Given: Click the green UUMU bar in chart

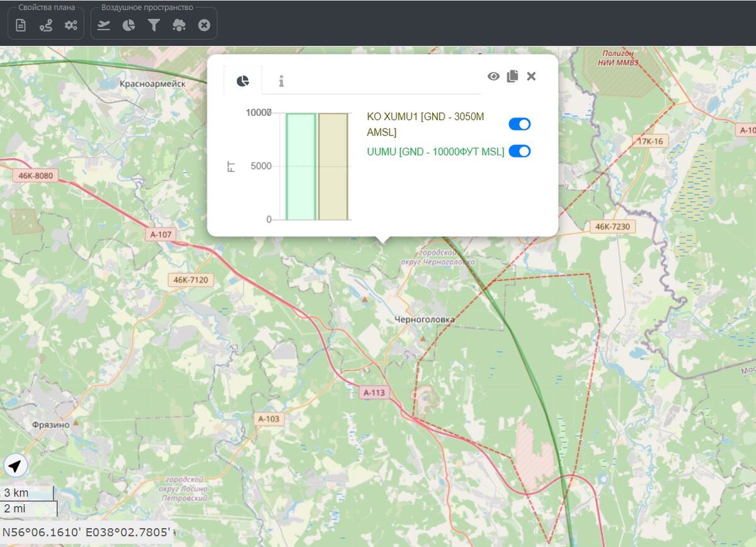Looking at the screenshot, I should pos(301,166).
